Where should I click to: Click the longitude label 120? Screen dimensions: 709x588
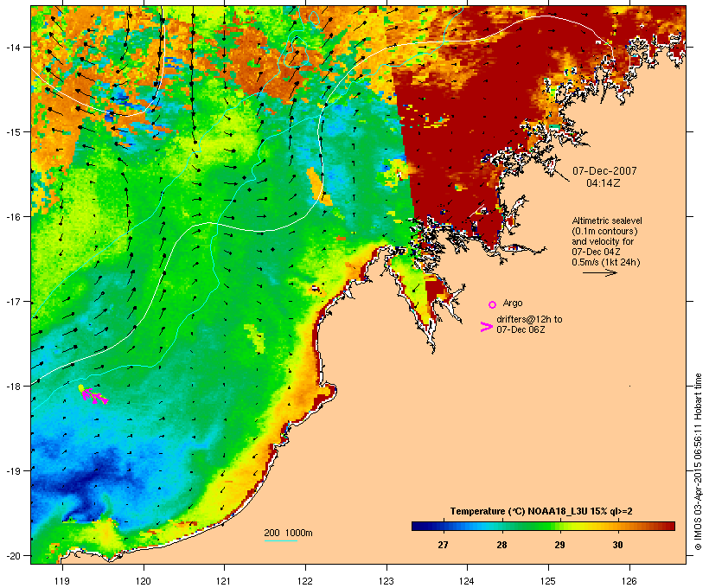tap(144, 581)
